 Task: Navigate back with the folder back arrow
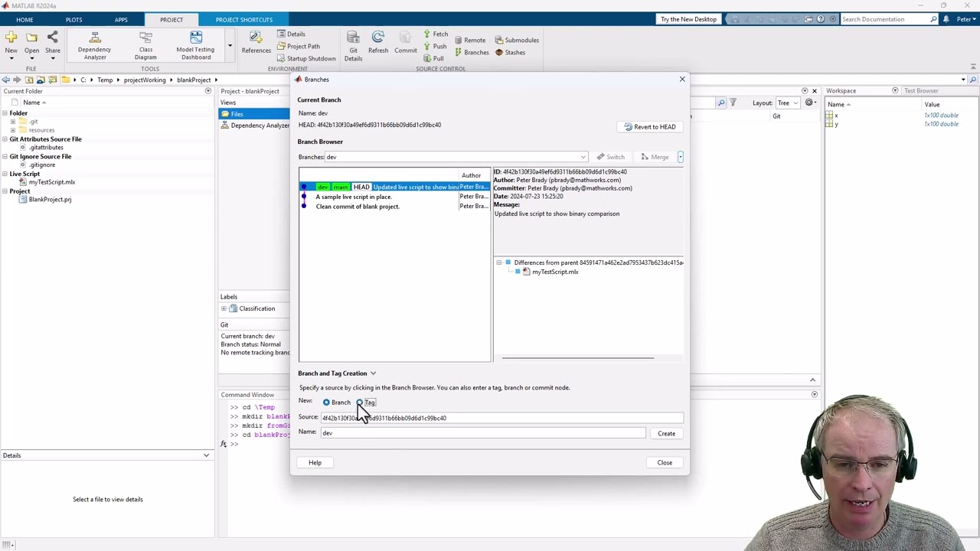click(6, 80)
